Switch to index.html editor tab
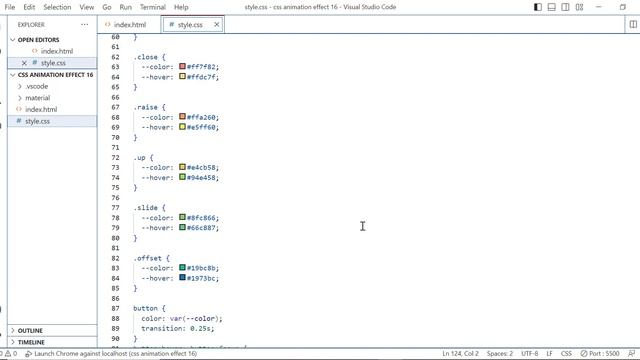Screen dimensions: 640x360 [129, 24]
